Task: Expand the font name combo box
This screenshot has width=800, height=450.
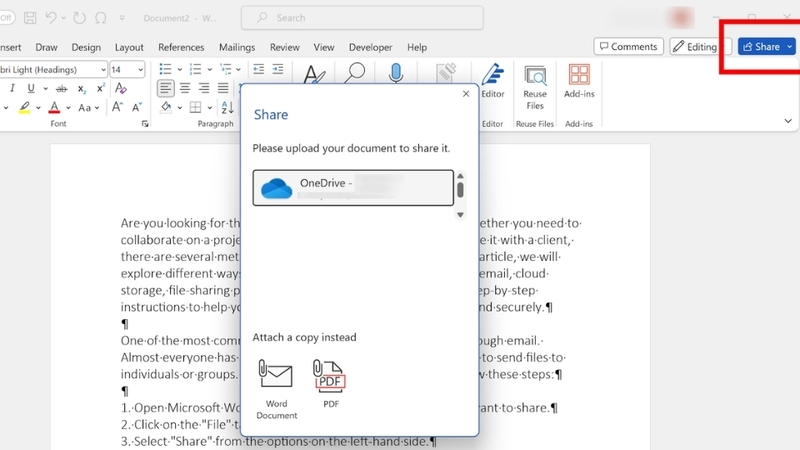Action: (104, 69)
